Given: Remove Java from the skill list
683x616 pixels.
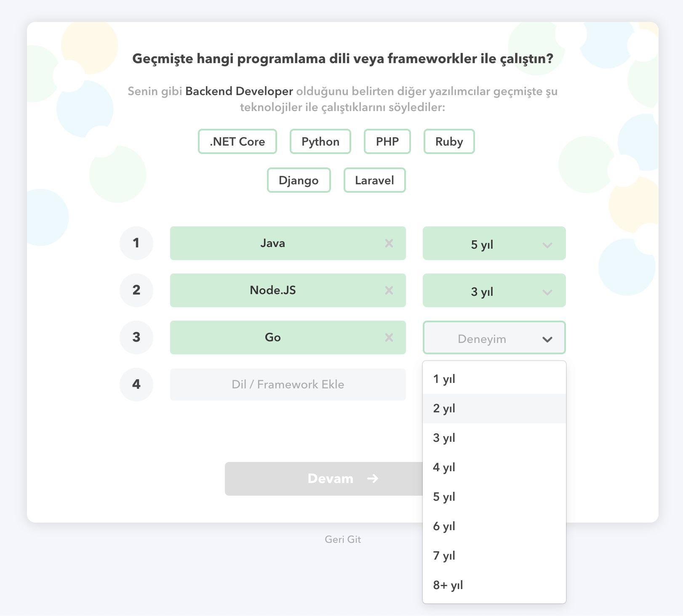Looking at the screenshot, I should click(390, 243).
